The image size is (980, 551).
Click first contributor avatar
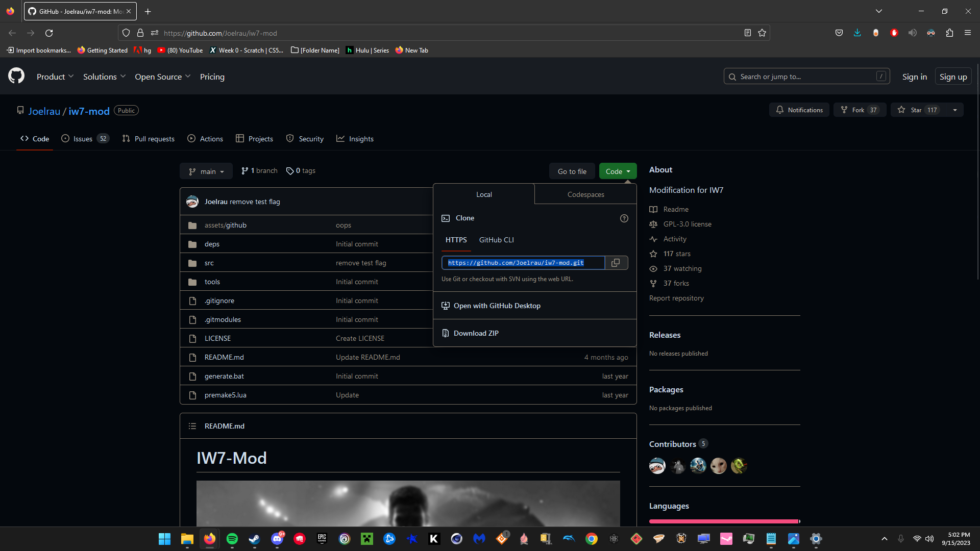pos(657,466)
